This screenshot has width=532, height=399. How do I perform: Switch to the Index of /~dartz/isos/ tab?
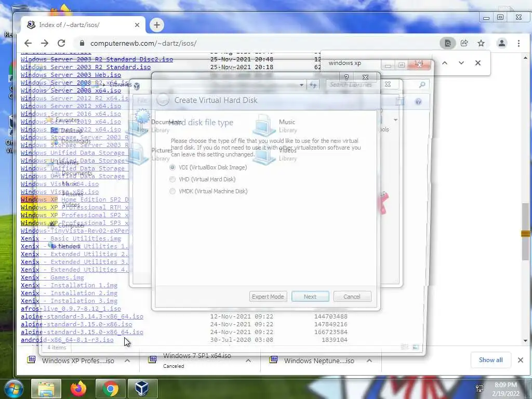click(83, 25)
